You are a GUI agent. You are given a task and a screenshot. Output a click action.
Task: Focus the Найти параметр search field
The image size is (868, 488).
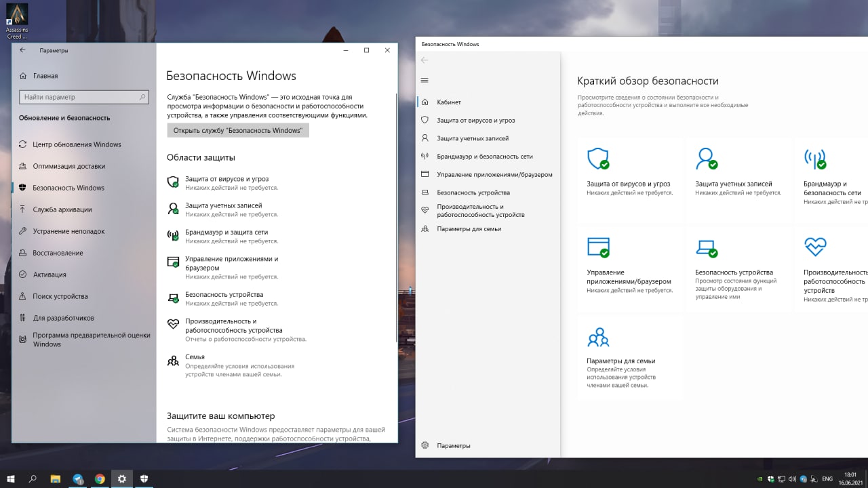(x=84, y=97)
